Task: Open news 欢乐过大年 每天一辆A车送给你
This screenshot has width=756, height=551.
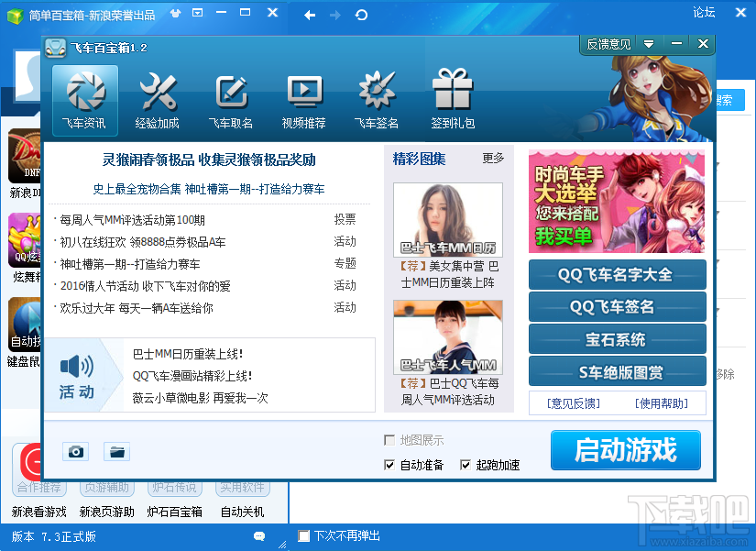Action: tap(137, 308)
